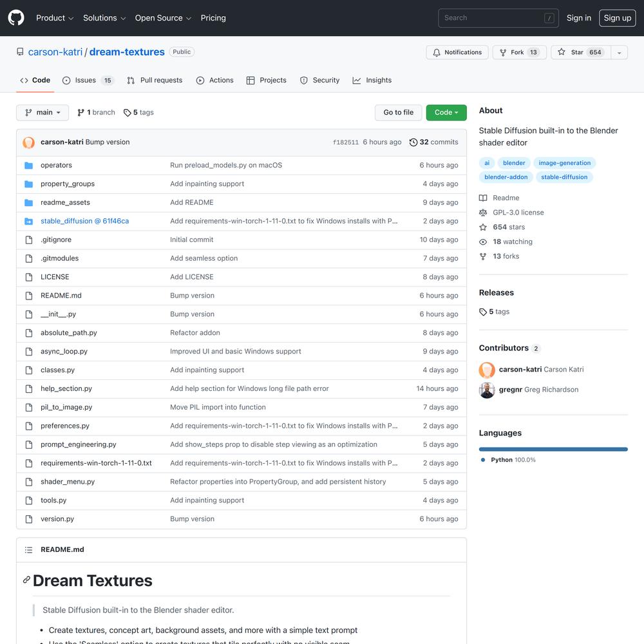This screenshot has width=644, height=644.
Task: Click the README.md file icon
Action: 29,296
